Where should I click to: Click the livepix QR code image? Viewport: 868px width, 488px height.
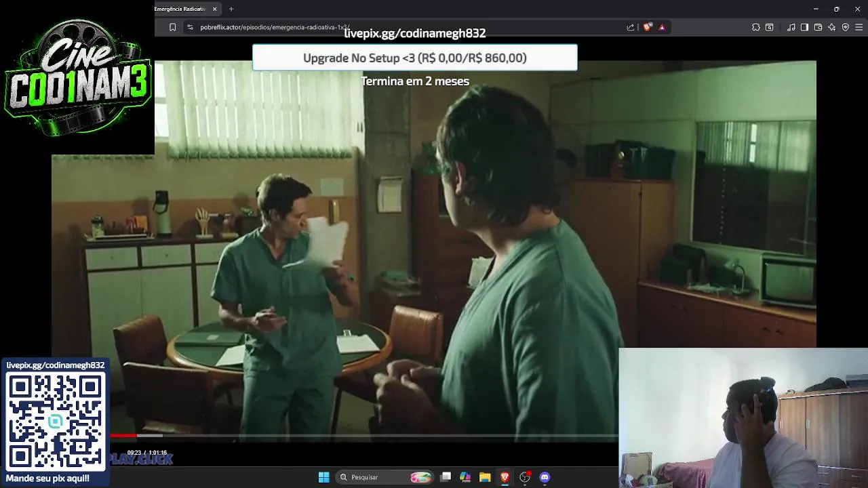(56, 420)
